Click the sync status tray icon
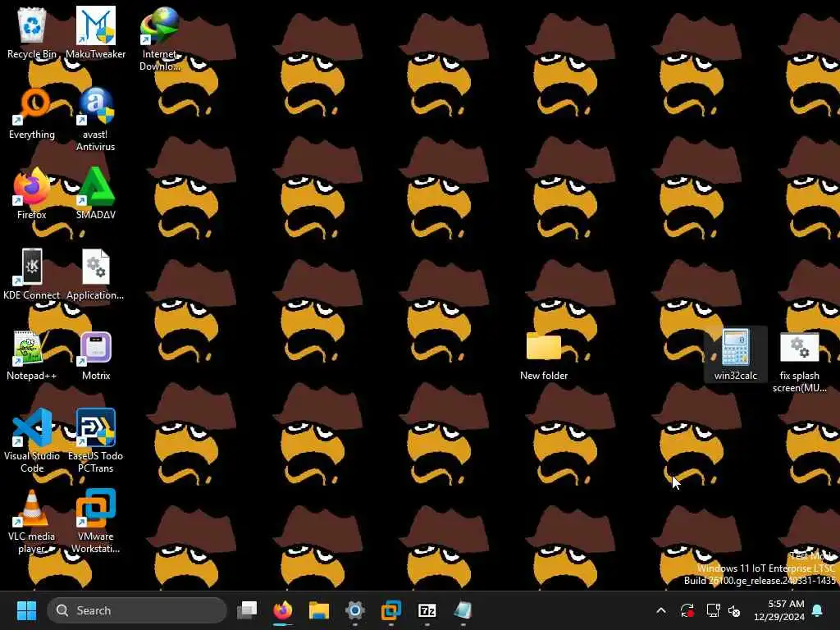 click(x=687, y=610)
